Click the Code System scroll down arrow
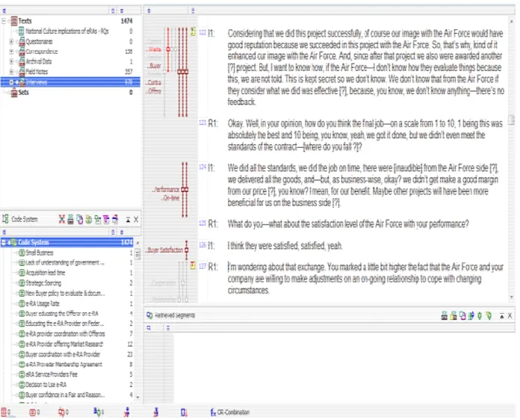 pyautogui.click(x=137, y=397)
